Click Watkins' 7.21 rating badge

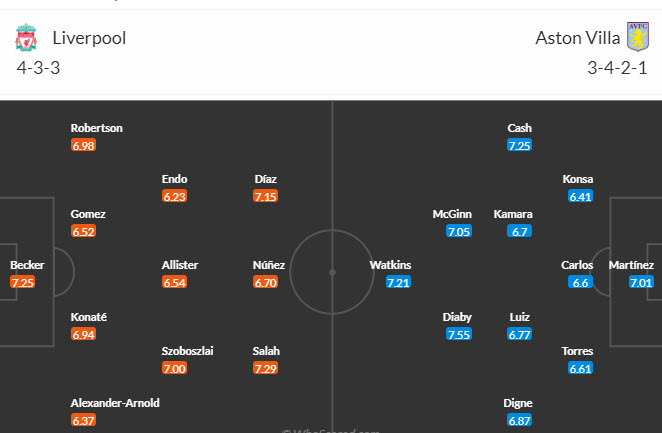click(398, 283)
